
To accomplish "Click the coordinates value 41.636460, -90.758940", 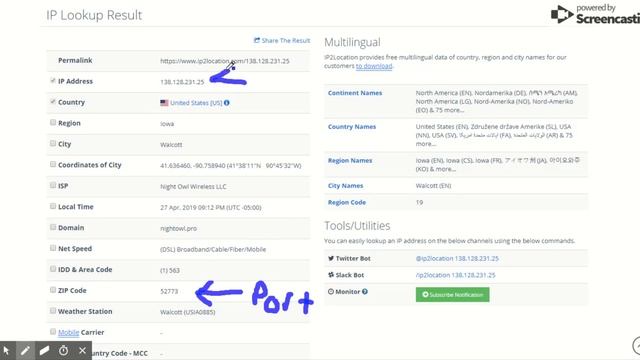I will (x=231, y=166).
